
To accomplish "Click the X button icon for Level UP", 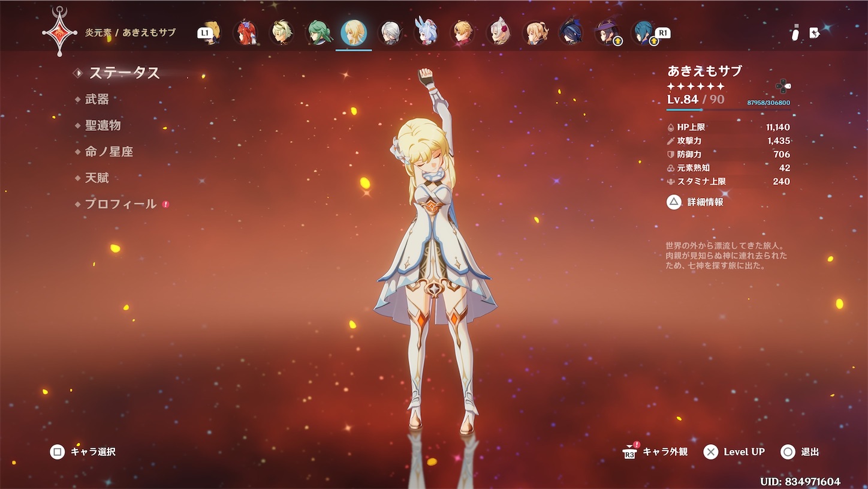I will point(711,452).
